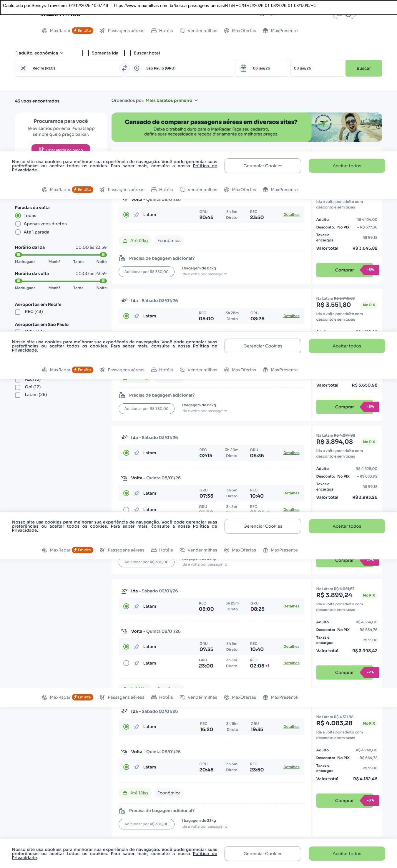Screen dimensions: 397x868
Task: Pin the Latam flight departing REC at 16:20
Action: (137, 727)
